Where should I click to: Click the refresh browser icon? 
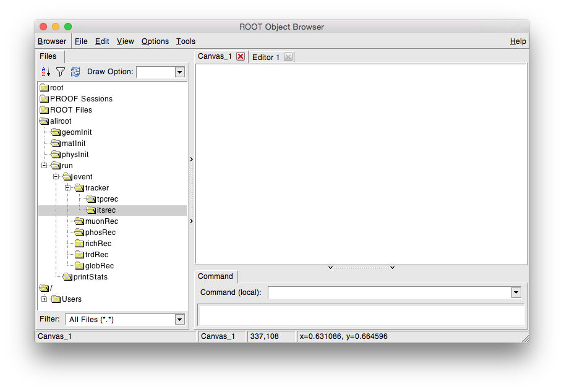coord(75,72)
